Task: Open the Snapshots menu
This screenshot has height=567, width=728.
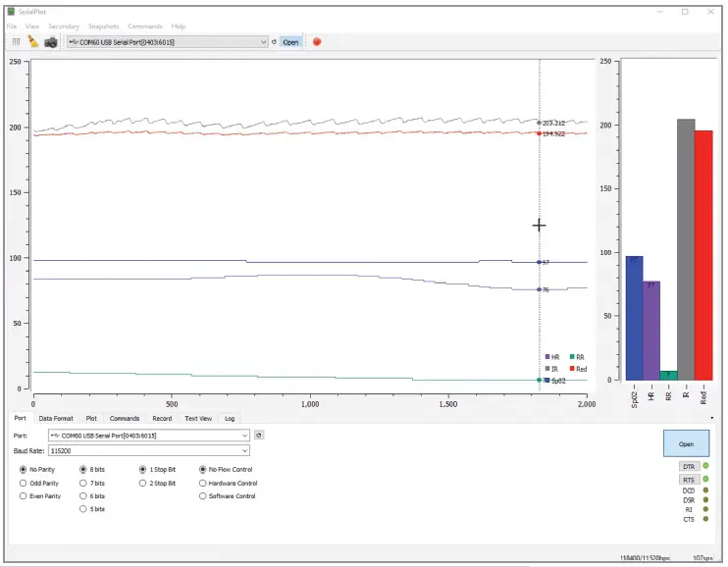Action: (x=103, y=26)
